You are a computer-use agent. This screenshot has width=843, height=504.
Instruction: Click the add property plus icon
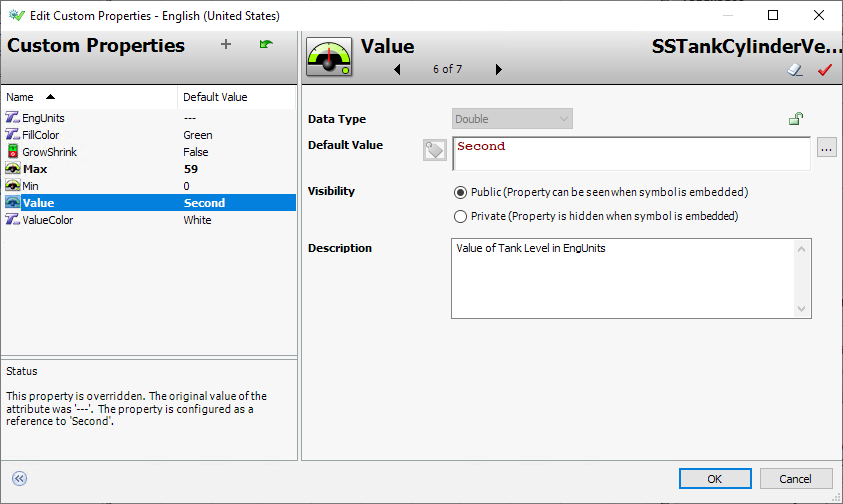coord(226,45)
